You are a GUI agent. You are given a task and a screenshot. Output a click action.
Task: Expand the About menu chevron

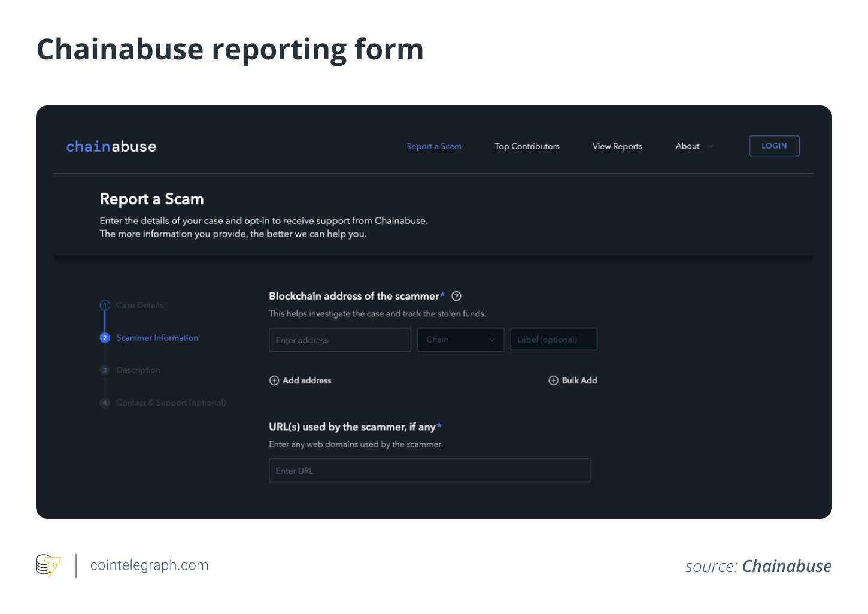click(x=711, y=146)
